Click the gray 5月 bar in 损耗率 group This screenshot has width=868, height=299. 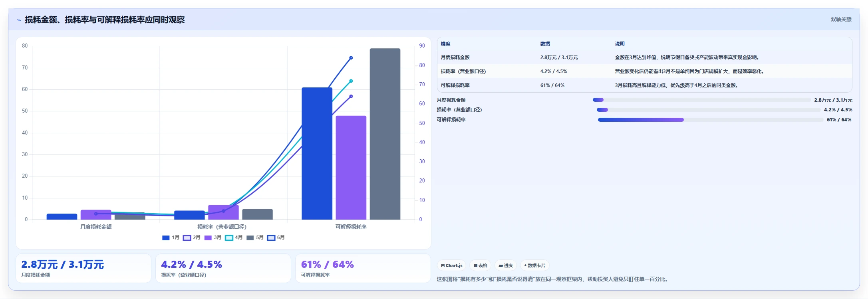[257, 214]
